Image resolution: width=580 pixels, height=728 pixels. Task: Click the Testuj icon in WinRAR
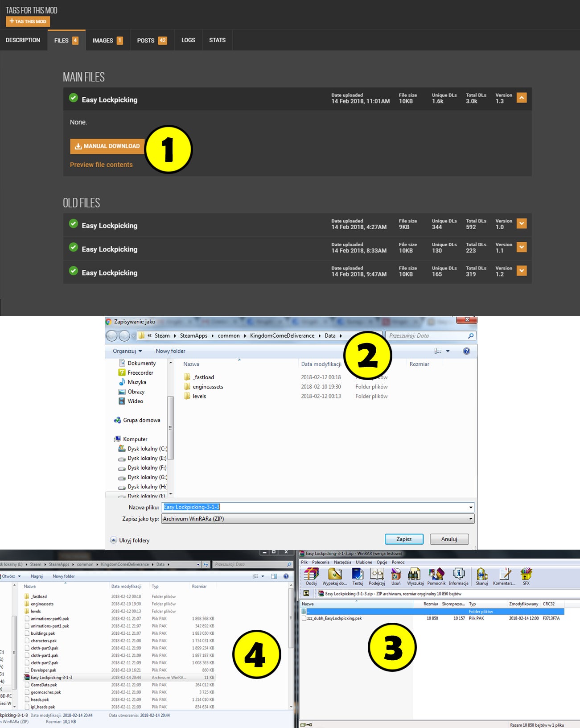click(358, 576)
